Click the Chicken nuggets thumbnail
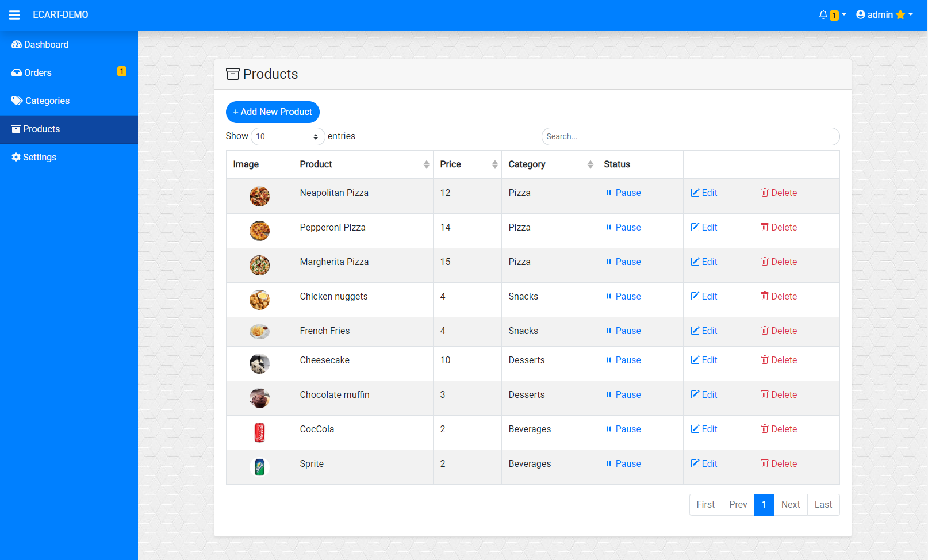The height and width of the screenshot is (560, 928). pyautogui.click(x=259, y=300)
